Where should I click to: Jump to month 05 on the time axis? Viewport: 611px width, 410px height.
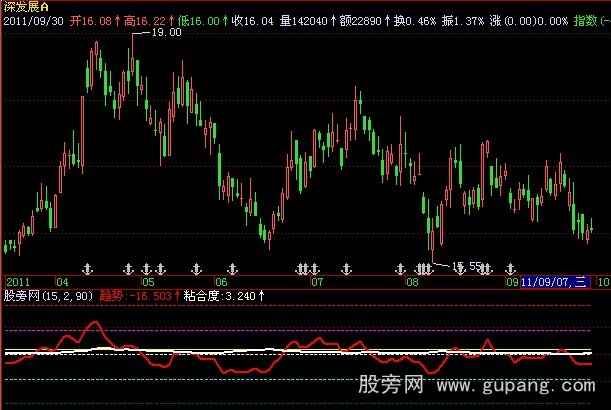[x=148, y=282]
